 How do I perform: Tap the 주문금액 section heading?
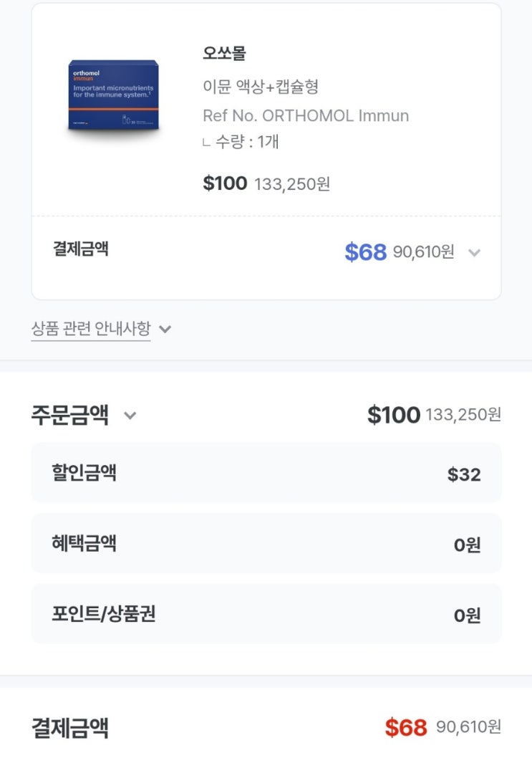coord(70,415)
